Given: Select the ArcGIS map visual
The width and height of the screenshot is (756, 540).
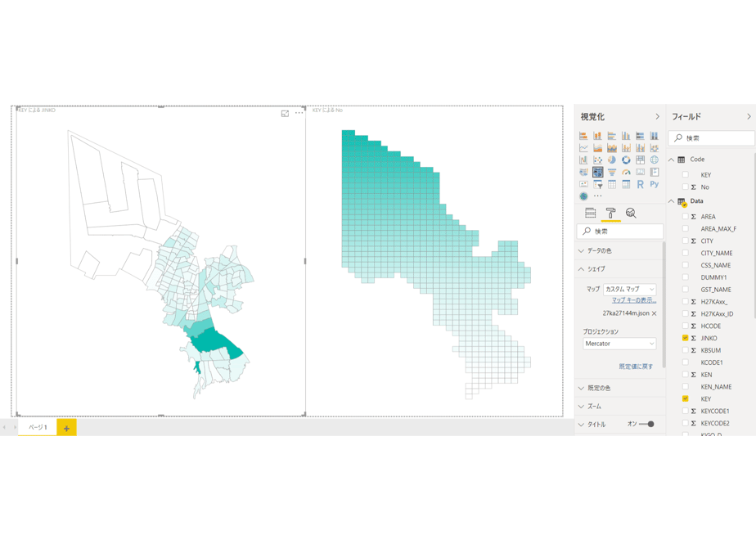Looking at the screenshot, I should [x=583, y=196].
